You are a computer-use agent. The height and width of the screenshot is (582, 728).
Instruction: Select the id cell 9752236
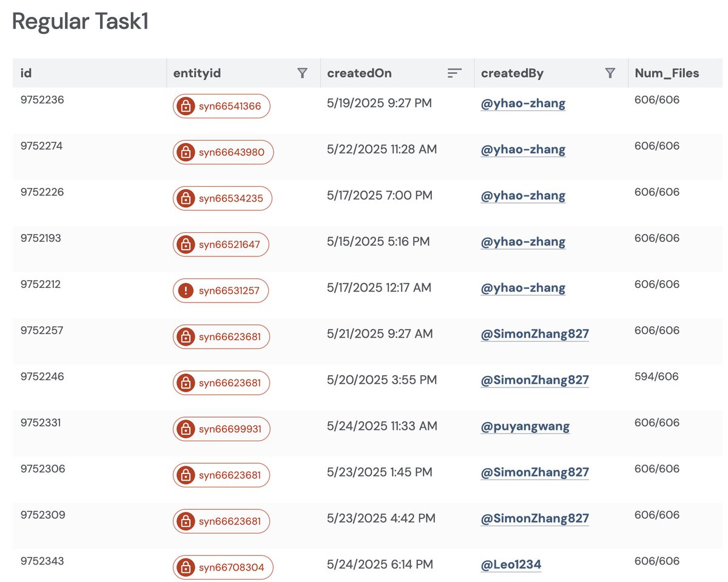point(42,99)
